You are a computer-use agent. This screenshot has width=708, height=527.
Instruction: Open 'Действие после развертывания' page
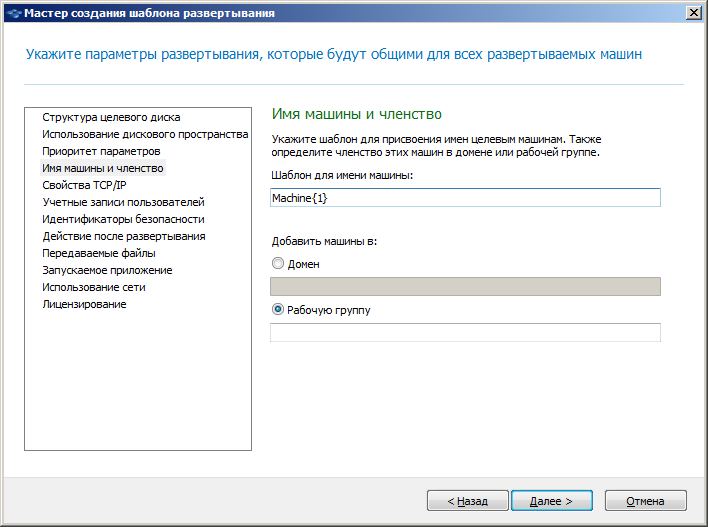(x=124, y=236)
